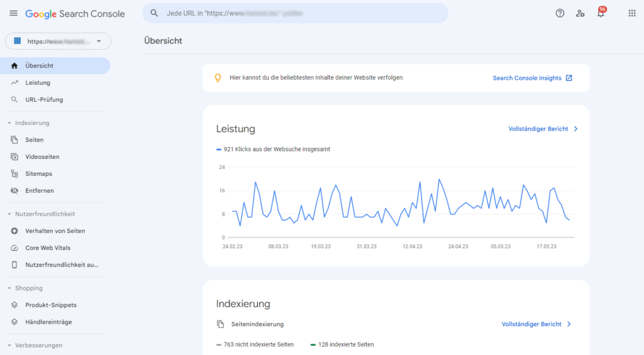Screen dimensions: 644x355
Task: Collapse the Nutzerfreundlichkeit section
Action: tap(9, 214)
